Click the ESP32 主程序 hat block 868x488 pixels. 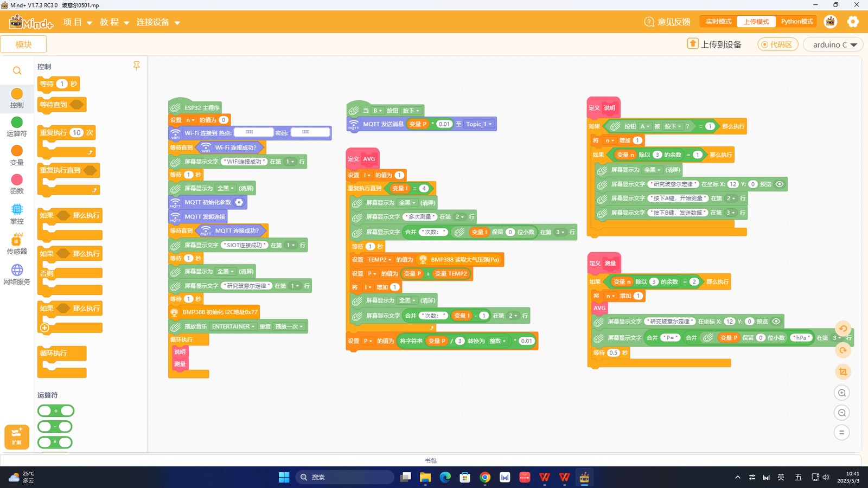pyautogui.click(x=194, y=107)
